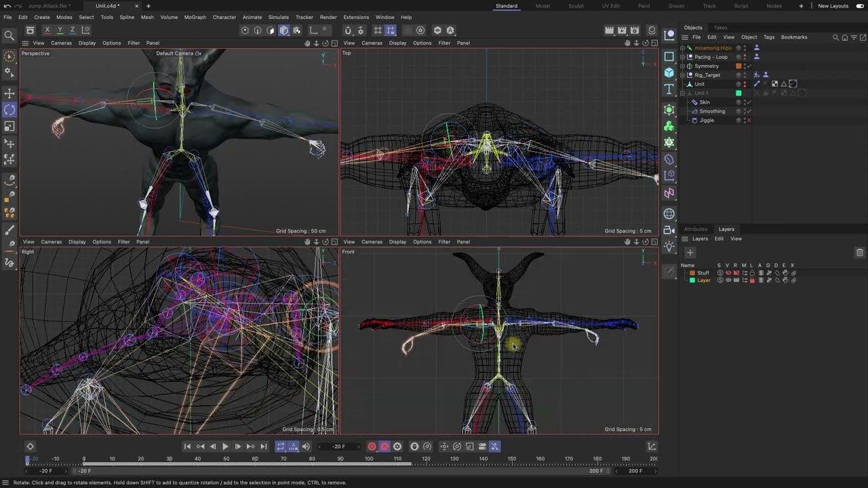The height and width of the screenshot is (488, 868).
Task: Switch to the Attributes tab
Action: click(695, 229)
